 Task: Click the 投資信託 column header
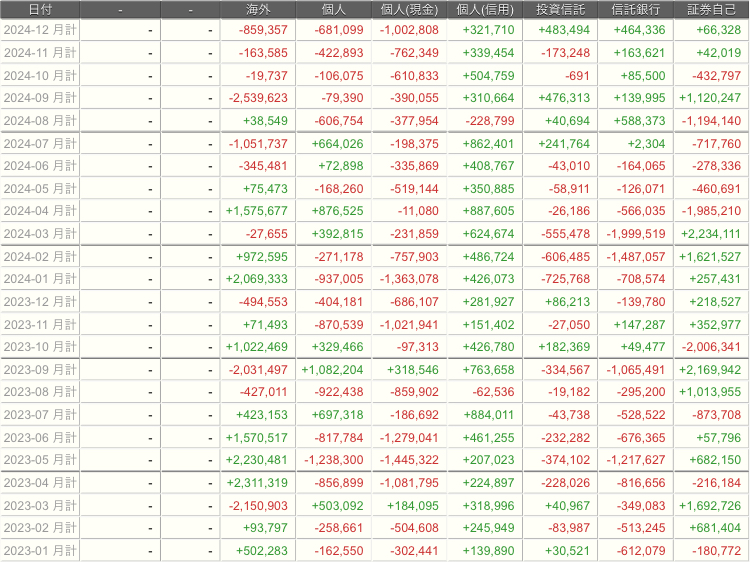tap(561, 10)
